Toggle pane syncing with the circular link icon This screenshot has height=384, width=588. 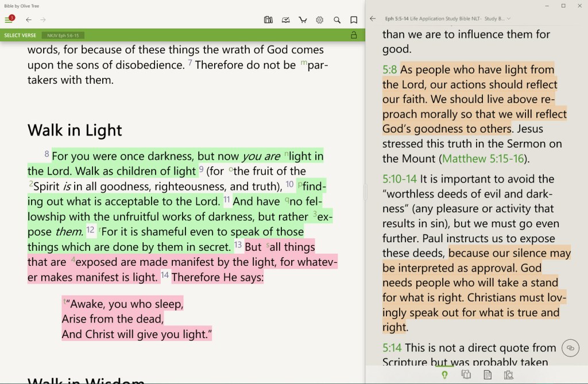click(x=569, y=348)
